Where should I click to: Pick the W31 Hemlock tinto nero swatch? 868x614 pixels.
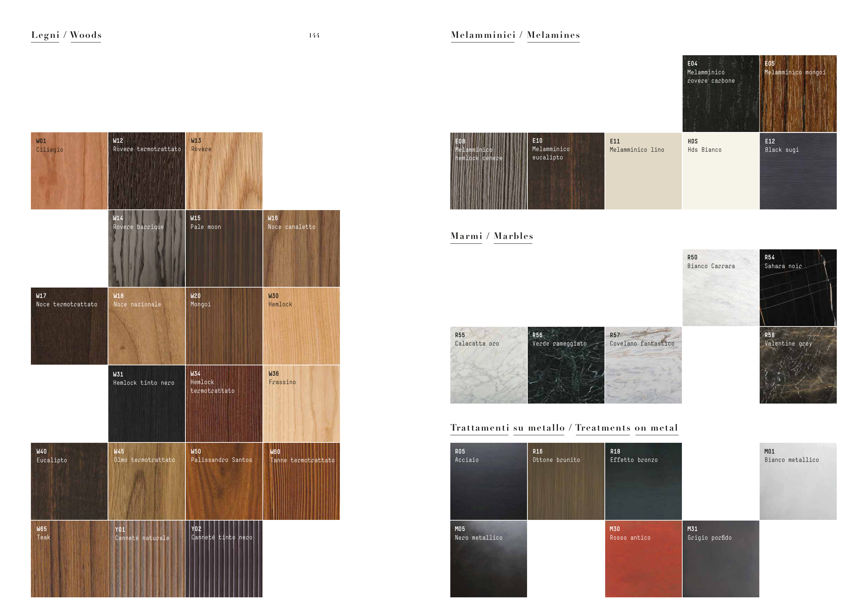pos(147,404)
